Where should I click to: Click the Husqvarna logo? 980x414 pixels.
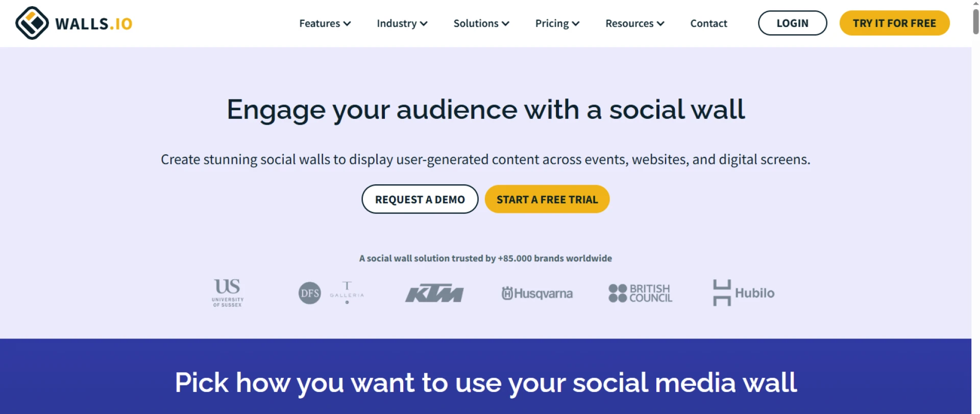pyautogui.click(x=537, y=293)
